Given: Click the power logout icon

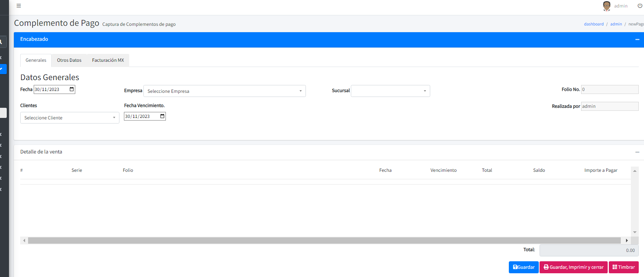Looking at the screenshot, I should click(640, 6).
